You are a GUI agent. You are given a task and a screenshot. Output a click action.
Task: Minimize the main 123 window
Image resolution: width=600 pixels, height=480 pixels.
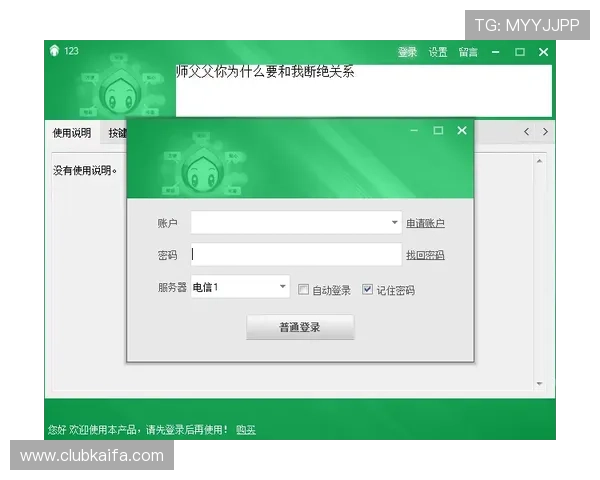pyautogui.click(x=496, y=52)
